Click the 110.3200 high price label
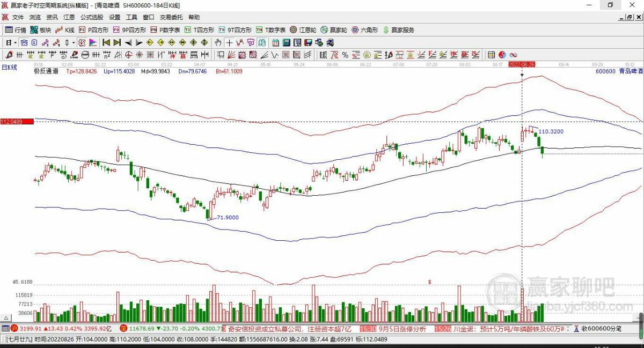This screenshot has height=348, width=644. tap(551, 131)
